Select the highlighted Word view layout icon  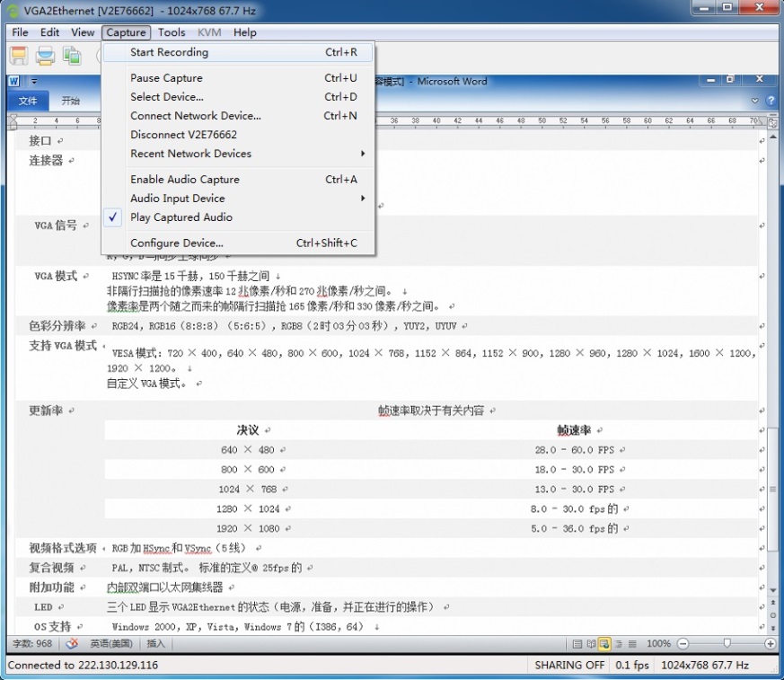[x=604, y=643]
